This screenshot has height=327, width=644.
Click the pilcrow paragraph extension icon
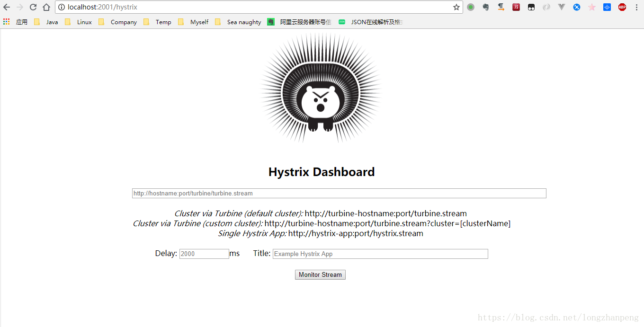tap(501, 7)
